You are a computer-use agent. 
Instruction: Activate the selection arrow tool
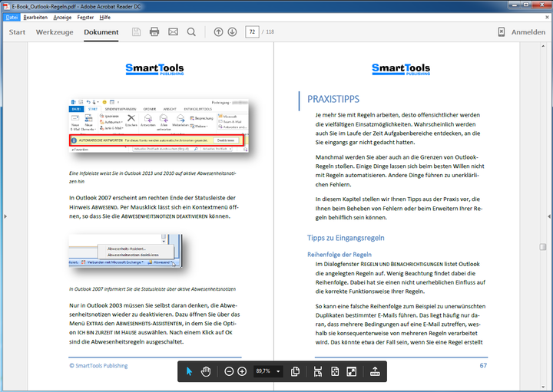tap(189, 371)
